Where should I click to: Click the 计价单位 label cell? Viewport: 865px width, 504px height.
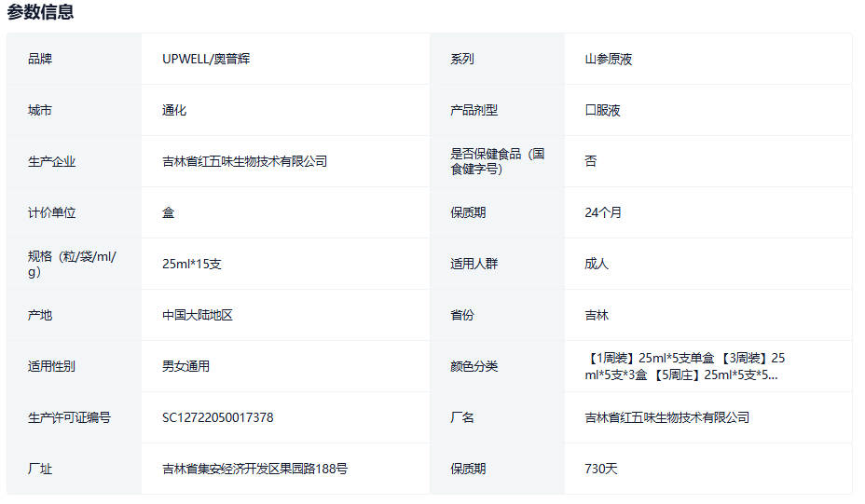coord(52,212)
